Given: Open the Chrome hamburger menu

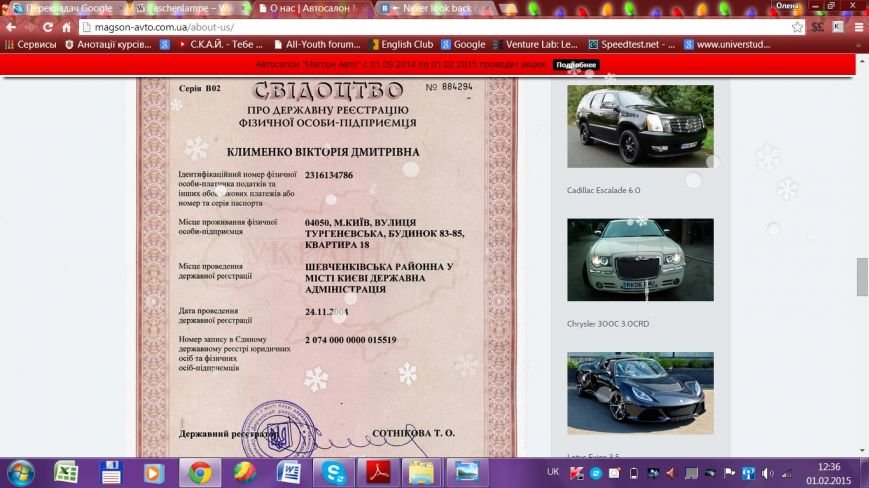Looking at the screenshot, I should [858, 27].
